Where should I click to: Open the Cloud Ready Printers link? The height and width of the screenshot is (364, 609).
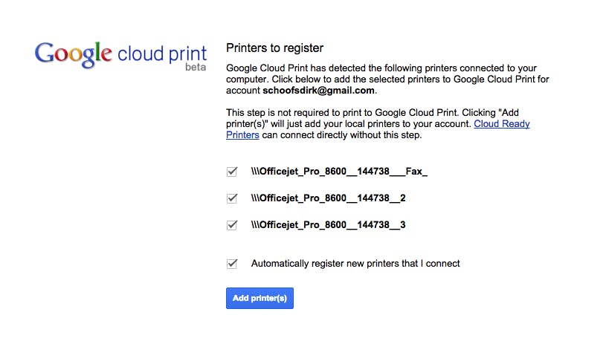[x=502, y=124]
